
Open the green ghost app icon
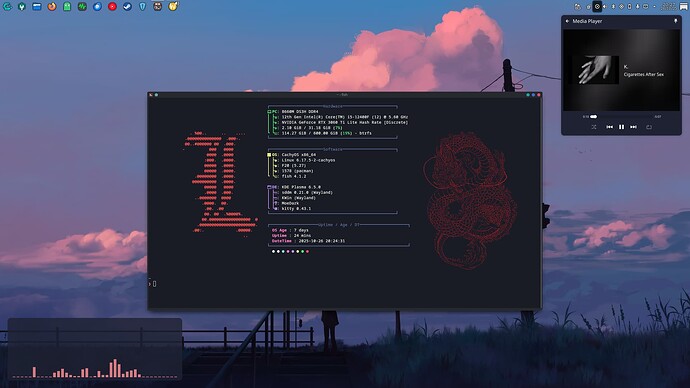tap(67, 6)
